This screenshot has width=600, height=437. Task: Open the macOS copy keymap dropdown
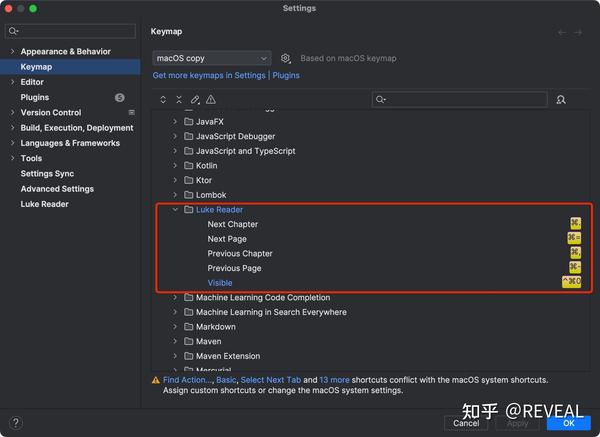211,59
